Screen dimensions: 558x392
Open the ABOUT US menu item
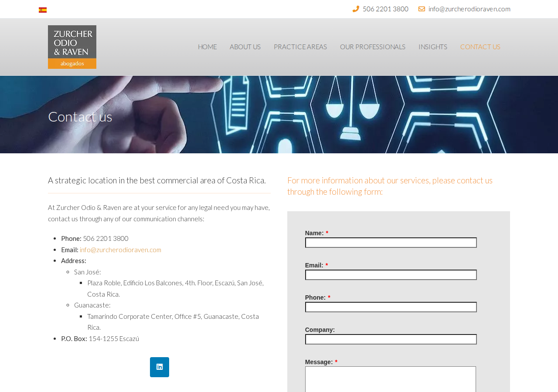coord(245,47)
